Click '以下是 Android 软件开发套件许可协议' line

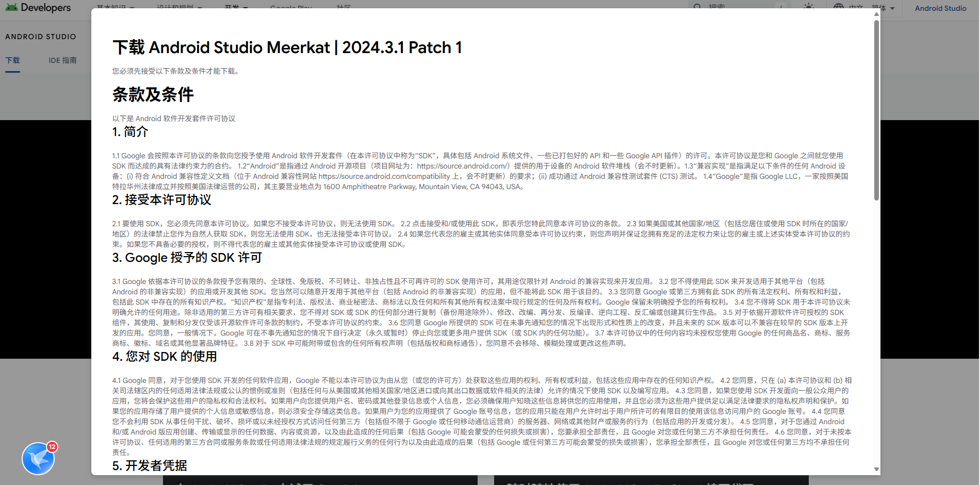tap(174, 119)
